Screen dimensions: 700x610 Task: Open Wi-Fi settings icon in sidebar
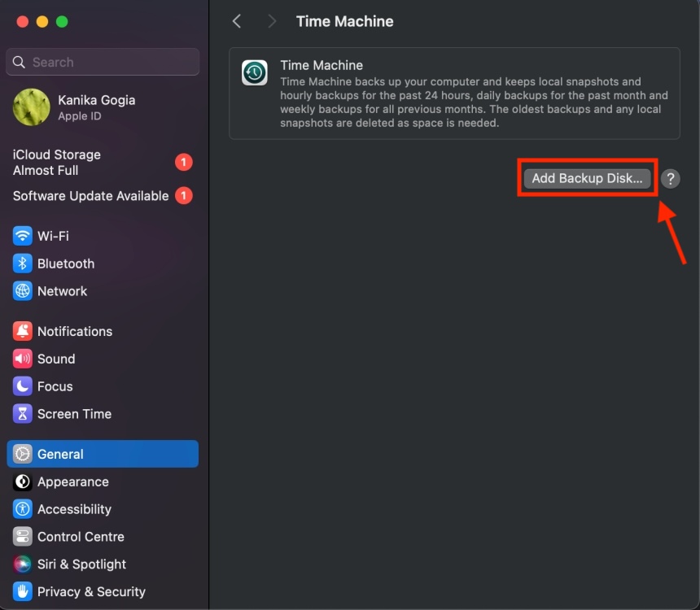(22, 236)
